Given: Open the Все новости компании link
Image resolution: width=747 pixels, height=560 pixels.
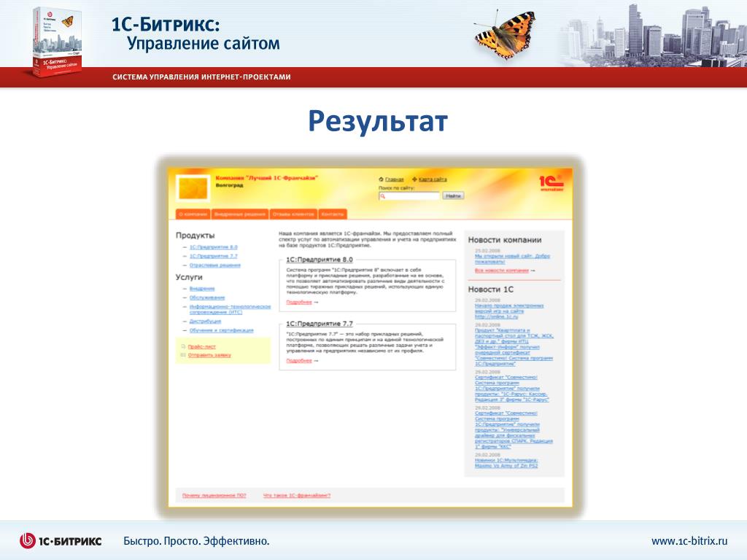Looking at the screenshot, I should coord(502,271).
